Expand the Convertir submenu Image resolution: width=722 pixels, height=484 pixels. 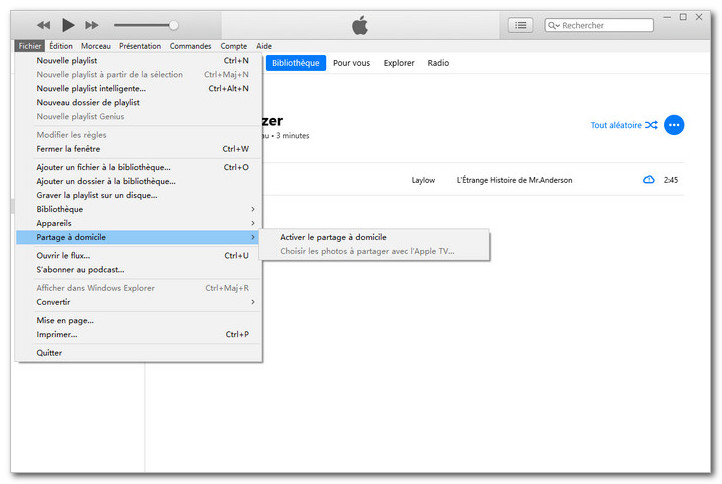pos(139,302)
